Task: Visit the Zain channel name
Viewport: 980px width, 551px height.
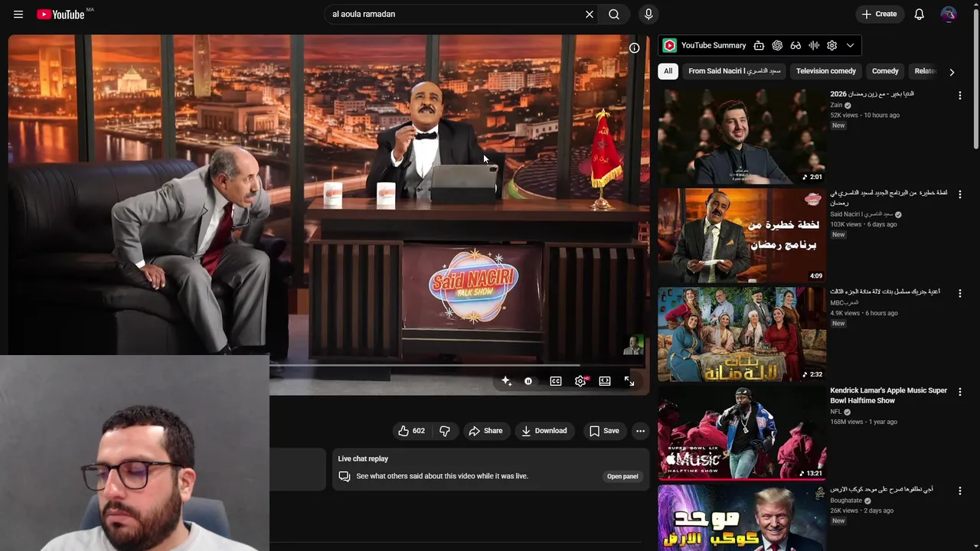Action: 836,105
